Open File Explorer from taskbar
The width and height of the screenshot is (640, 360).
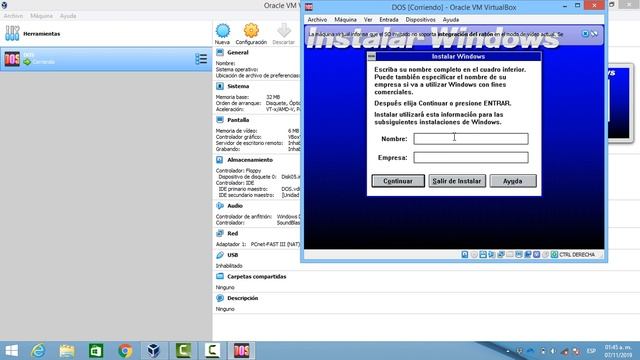click(67, 351)
